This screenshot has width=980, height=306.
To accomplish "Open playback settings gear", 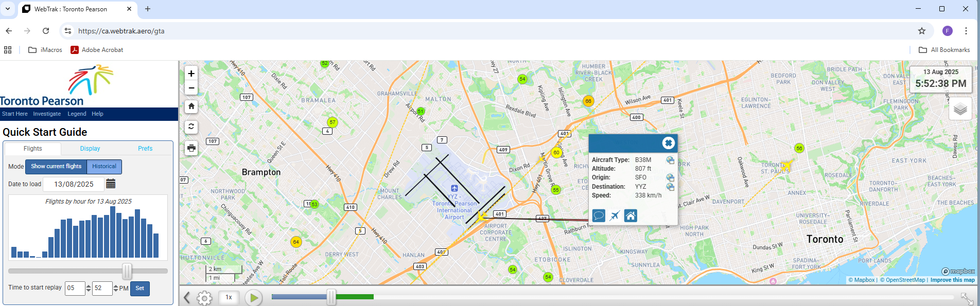I will (x=204, y=297).
